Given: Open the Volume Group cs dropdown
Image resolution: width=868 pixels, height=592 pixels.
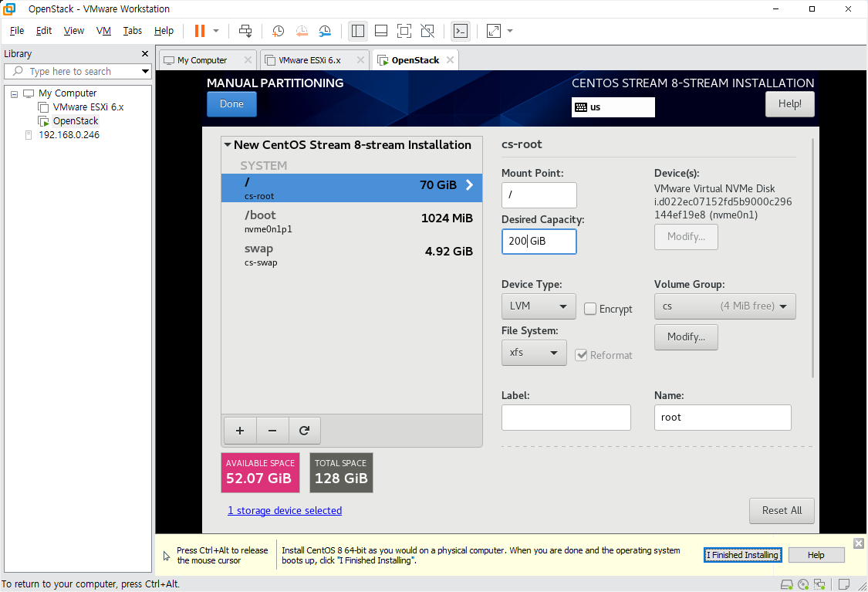Looking at the screenshot, I should 724,306.
